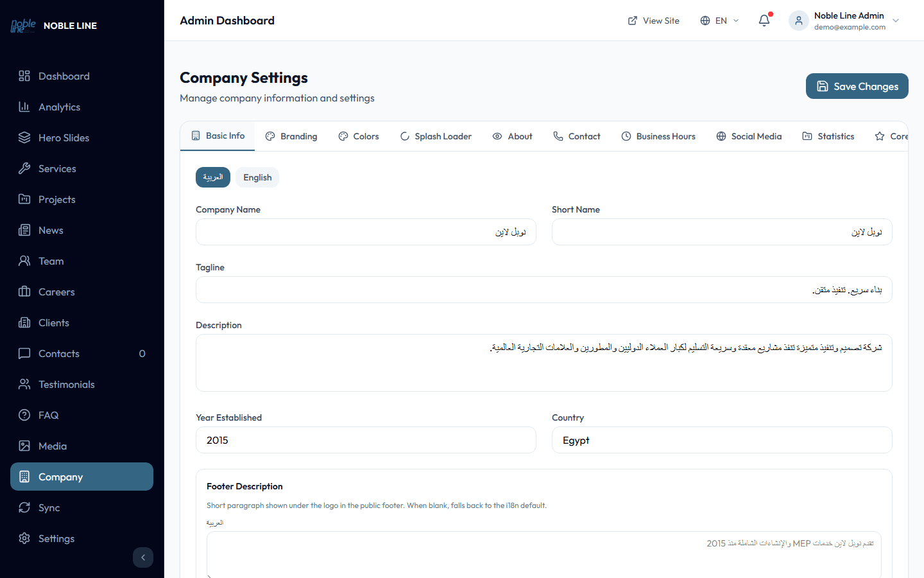Open the Business Hours tab
This screenshot has width=924, height=578.
pyautogui.click(x=658, y=136)
